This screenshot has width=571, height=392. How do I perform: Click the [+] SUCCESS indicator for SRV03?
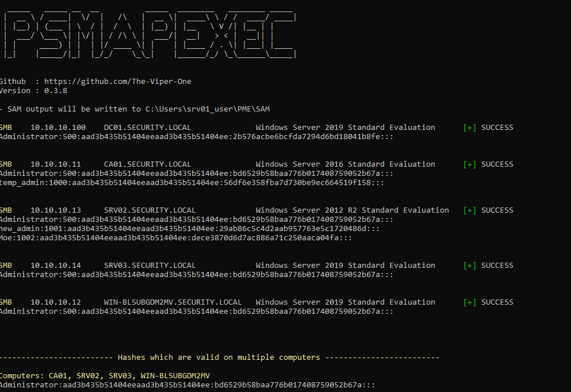(488, 265)
